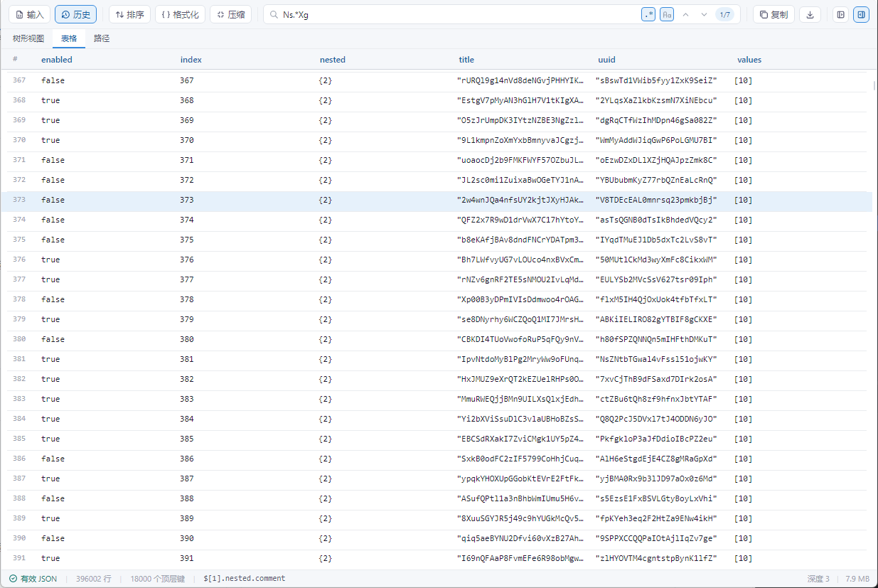Switch to the 树形视图 tab
878x588 pixels.
click(28, 38)
